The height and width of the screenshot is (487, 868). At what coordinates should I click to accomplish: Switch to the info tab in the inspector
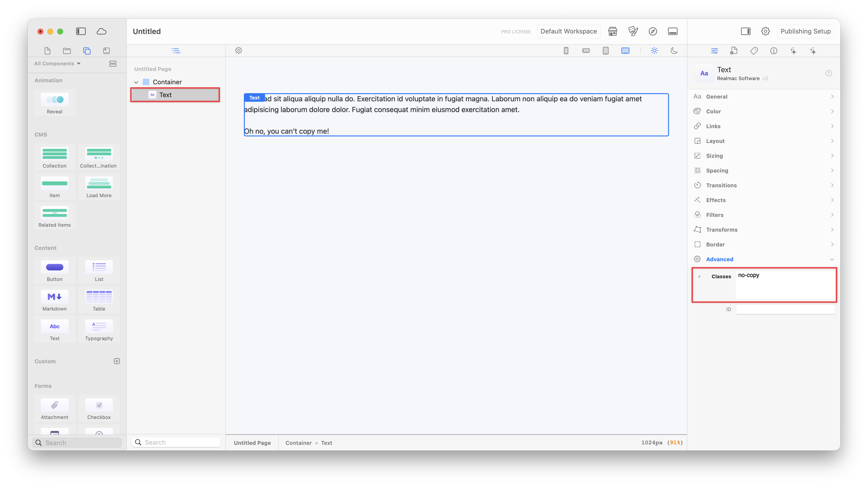click(774, 51)
